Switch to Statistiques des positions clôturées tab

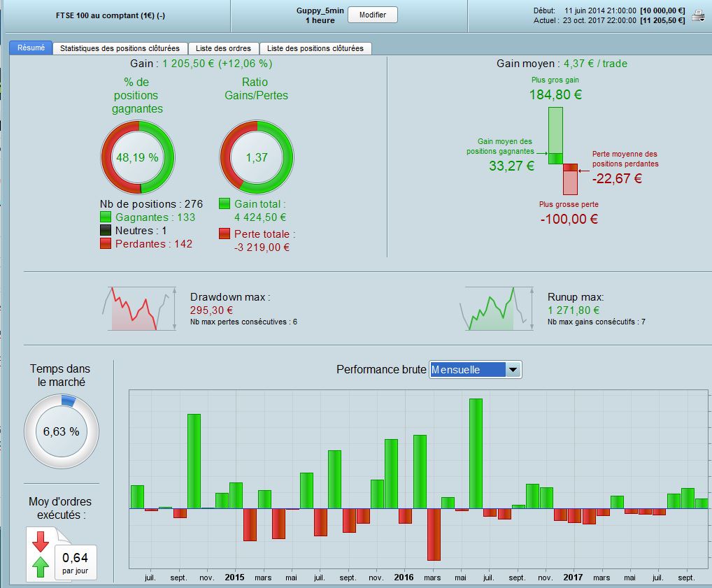pyautogui.click(x=120, y=48)
